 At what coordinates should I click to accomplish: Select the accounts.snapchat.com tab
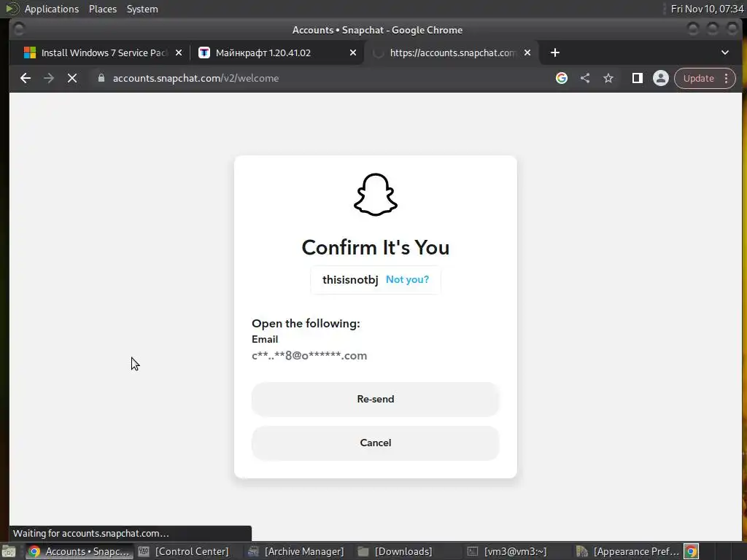click(x=452, y=52)
